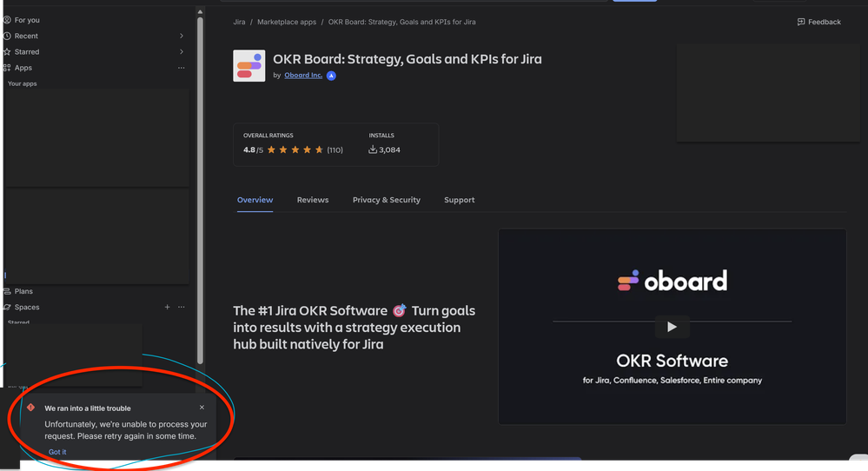
Task: Click the blue partner badge beside Oboard Inc.
Action: coord(331,76)
